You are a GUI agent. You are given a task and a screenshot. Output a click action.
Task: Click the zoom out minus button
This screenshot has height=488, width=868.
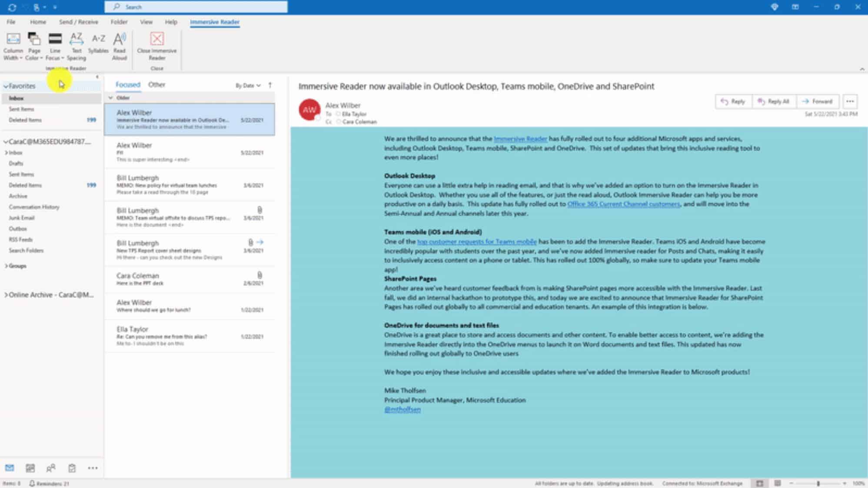[x=792, y=483]
